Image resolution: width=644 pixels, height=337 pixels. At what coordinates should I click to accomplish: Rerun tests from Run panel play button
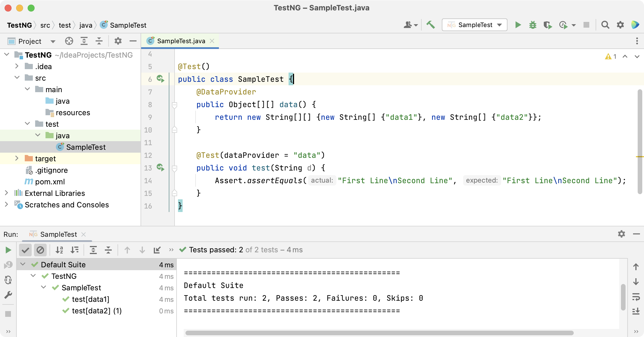coord(8,250)
